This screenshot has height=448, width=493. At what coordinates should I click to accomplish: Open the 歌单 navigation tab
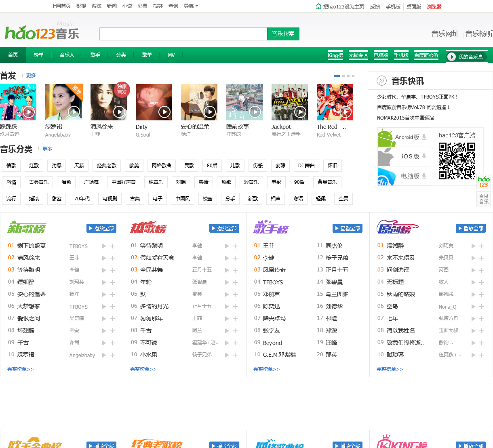[x=147, y=55]
